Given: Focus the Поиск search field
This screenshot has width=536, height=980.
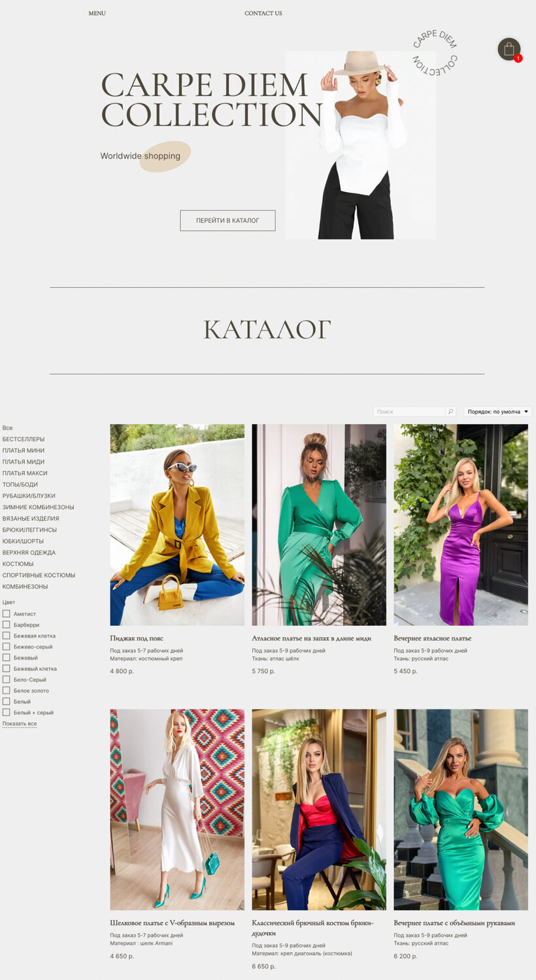Looking at the screenshot, I should pos(409,412).
